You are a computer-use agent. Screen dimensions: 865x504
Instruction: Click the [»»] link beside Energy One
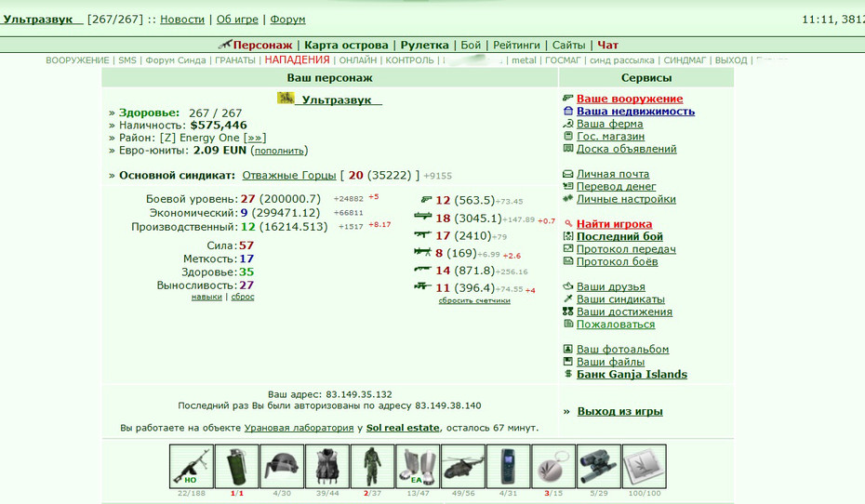(x=254, y=138)
